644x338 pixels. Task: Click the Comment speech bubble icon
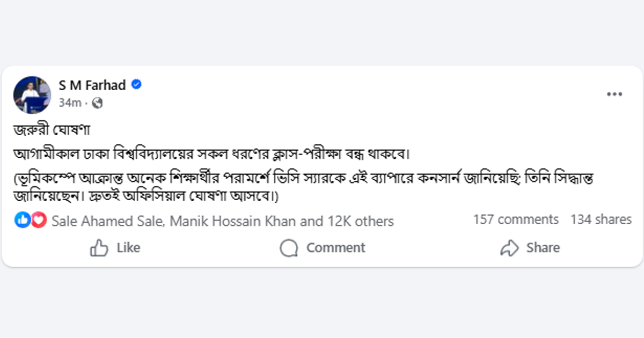pos(289,248)
